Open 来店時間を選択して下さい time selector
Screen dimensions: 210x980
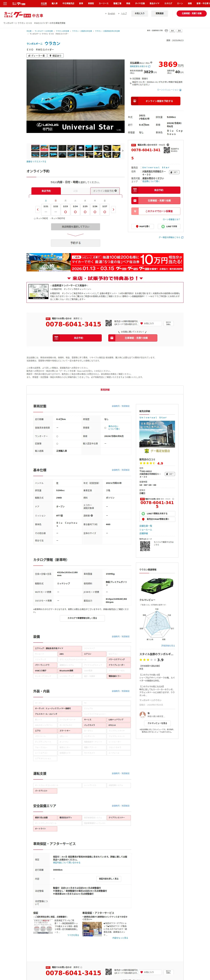tap(75, 227)
